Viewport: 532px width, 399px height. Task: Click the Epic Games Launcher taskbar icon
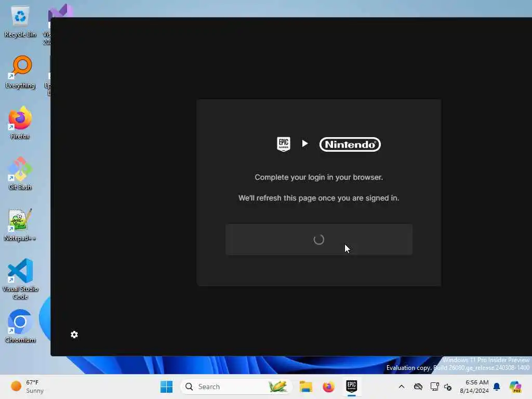[352, 387]
